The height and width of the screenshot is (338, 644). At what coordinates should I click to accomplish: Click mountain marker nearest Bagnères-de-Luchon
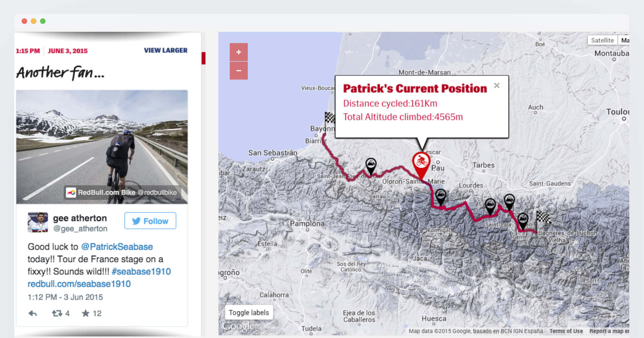point(523,221)
